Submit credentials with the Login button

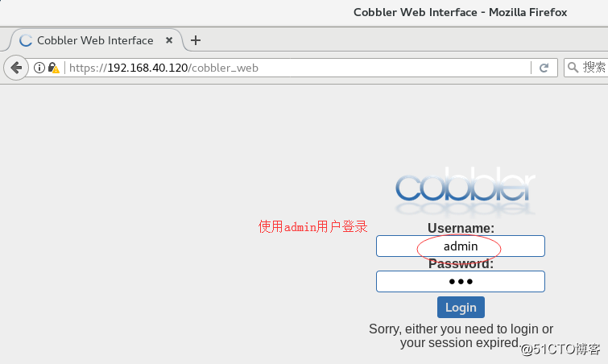pyautogui.click(x=461, y=308)
